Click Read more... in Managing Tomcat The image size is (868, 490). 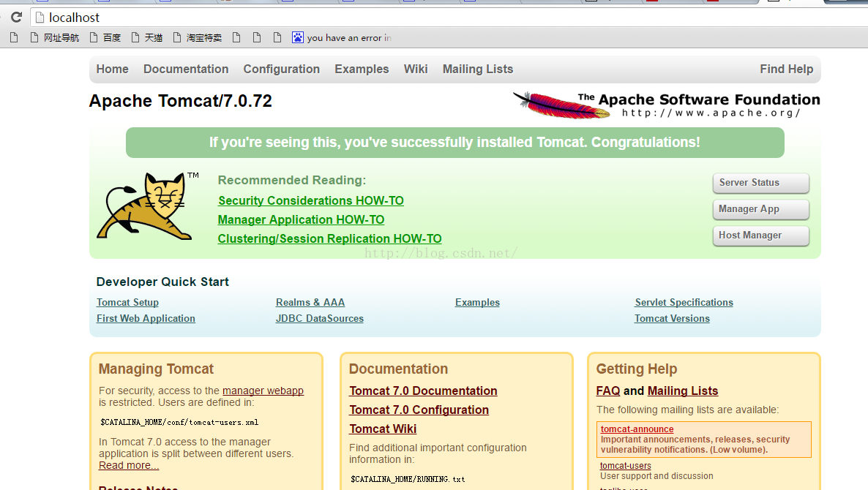[129, 466]
